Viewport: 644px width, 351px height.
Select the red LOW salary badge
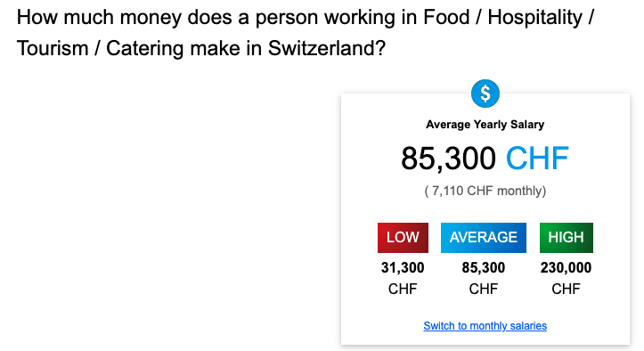click(x=403, y=238)
